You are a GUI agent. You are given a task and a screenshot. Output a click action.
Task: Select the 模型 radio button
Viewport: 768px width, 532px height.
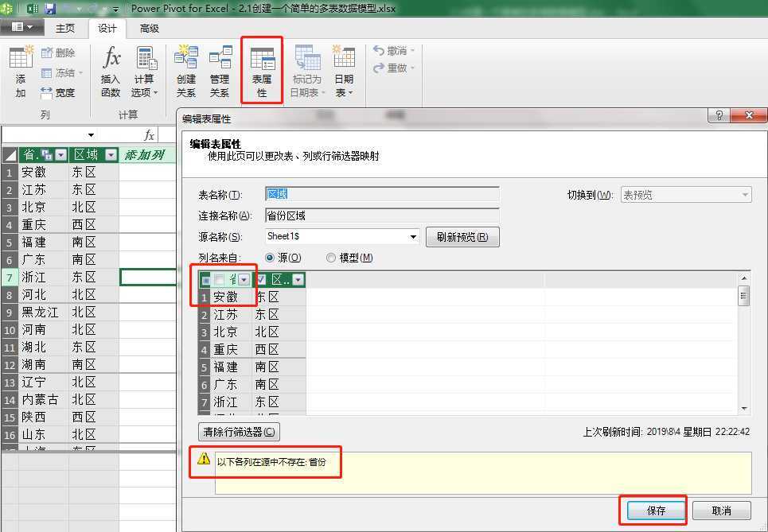point(331,258)
